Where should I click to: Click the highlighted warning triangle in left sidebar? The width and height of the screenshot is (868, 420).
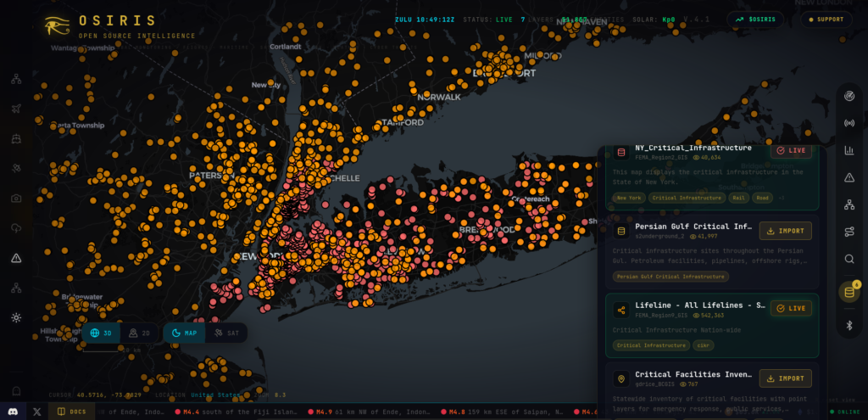(x=16, y=258)
